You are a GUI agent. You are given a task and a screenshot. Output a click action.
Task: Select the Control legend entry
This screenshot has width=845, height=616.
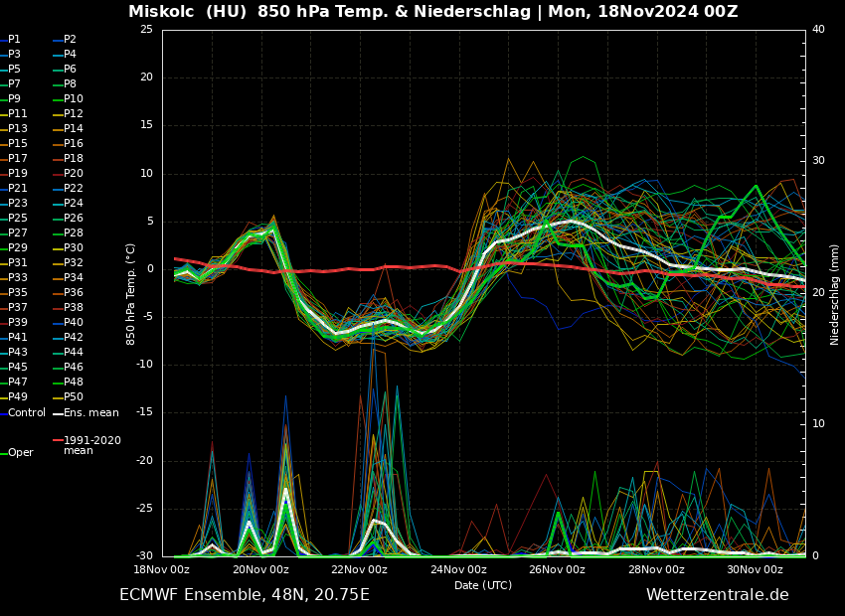(26, 412)
